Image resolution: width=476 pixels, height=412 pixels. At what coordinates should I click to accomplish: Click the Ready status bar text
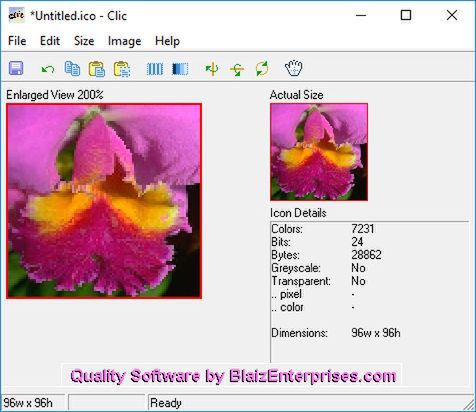tap(166, 403)
